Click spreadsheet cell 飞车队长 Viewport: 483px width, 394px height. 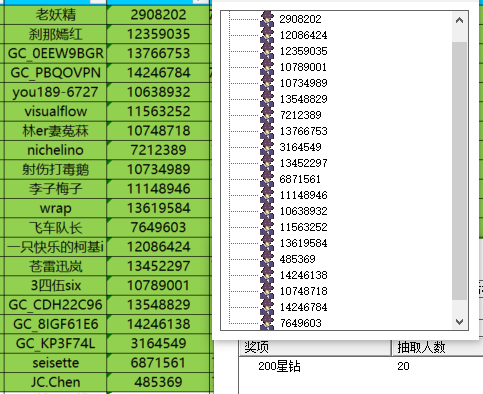(x=55, y=227)
